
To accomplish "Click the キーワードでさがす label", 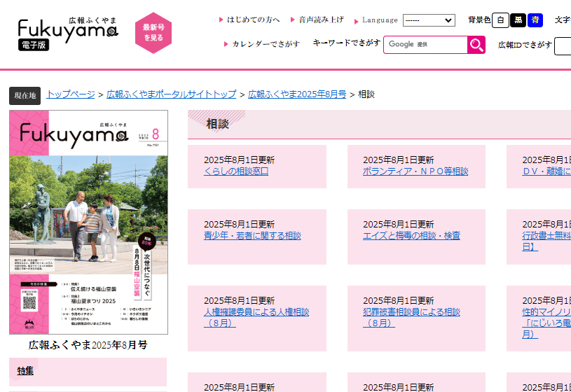I will click(x=346, y=43).
